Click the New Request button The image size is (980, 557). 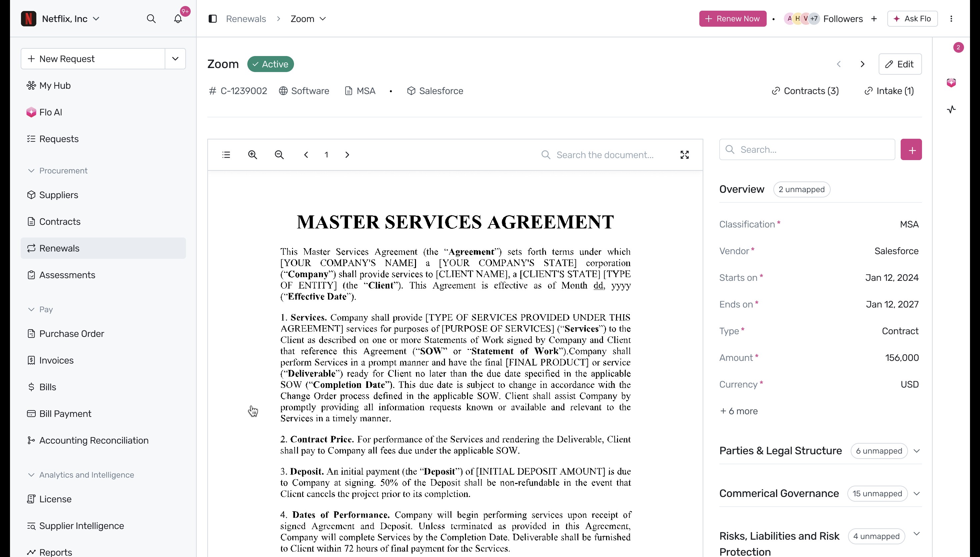[x=93, y=58]
